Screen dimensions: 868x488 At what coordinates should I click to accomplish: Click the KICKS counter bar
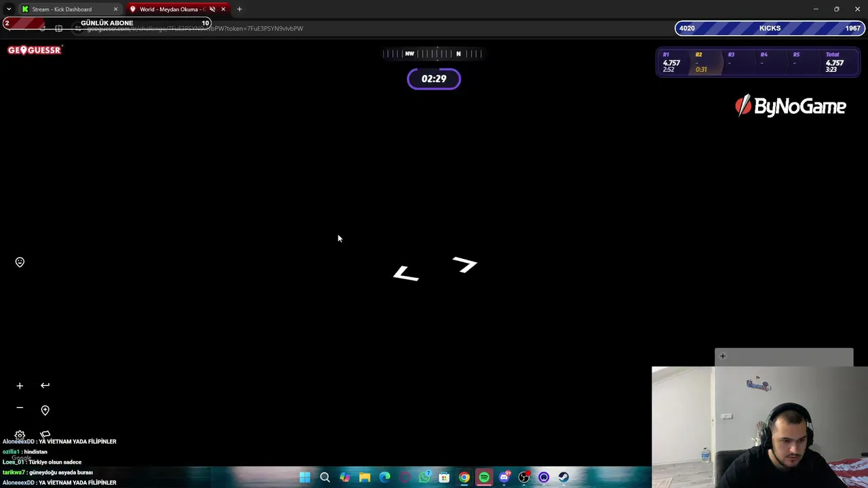(770, 28)
